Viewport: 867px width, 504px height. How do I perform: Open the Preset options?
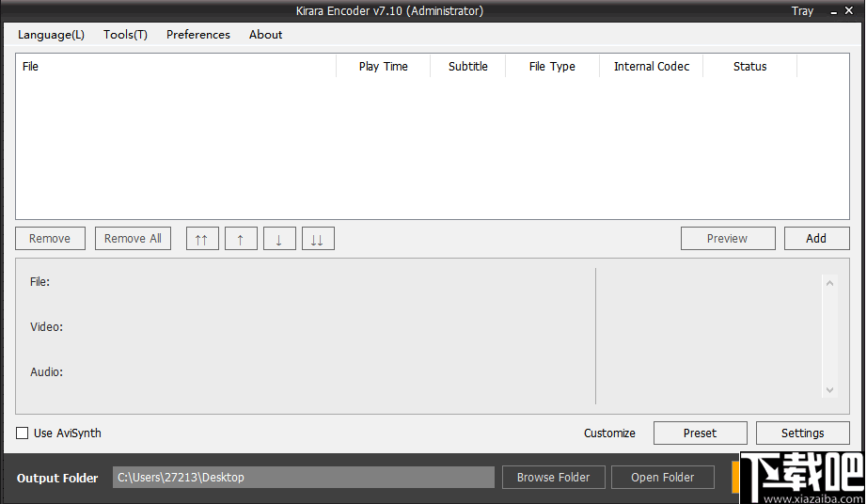point(700,433)
